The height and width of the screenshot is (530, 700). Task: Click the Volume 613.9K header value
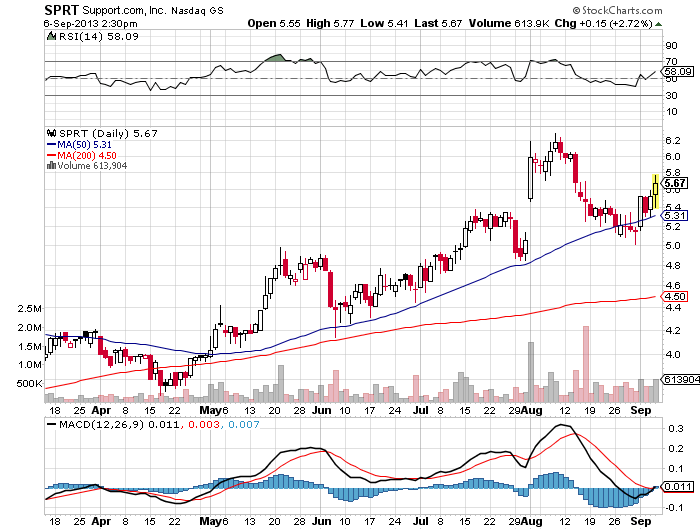coord(509,23)
